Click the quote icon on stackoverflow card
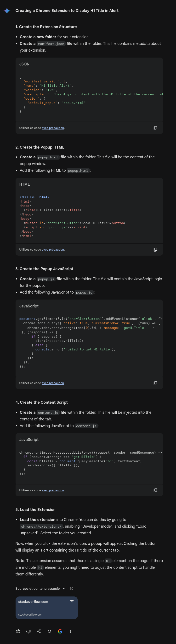 72,601
